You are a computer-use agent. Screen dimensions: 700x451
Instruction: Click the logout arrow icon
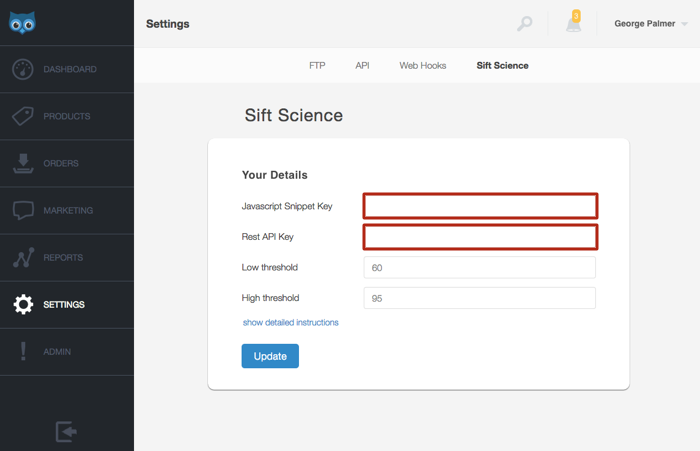tap(66, 431)
